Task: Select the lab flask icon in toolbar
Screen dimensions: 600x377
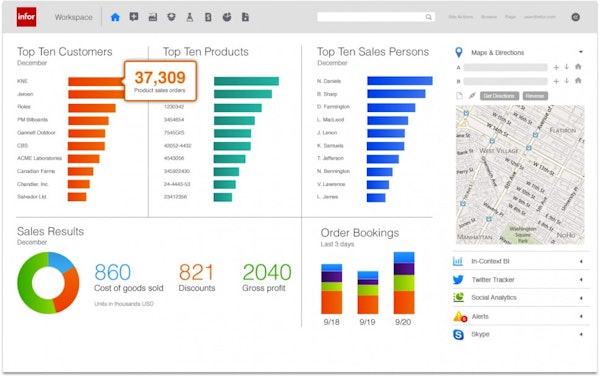Action: [190, 17]
